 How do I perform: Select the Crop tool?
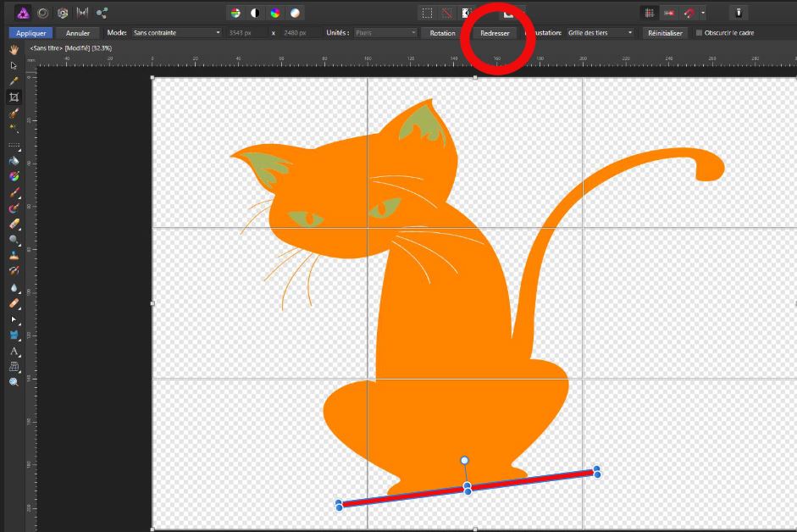pyautogui.click(x=14, y=97)
